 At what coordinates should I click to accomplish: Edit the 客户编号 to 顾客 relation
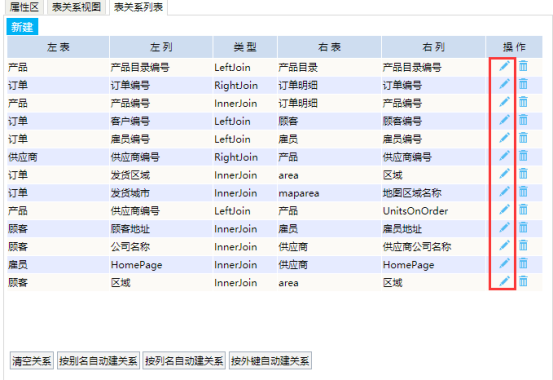[504, 120]
